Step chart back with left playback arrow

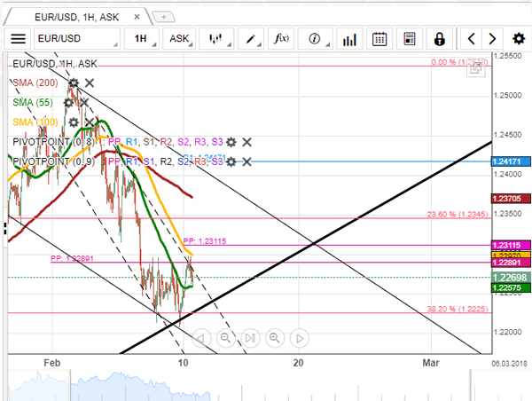[x=201, y=338]
